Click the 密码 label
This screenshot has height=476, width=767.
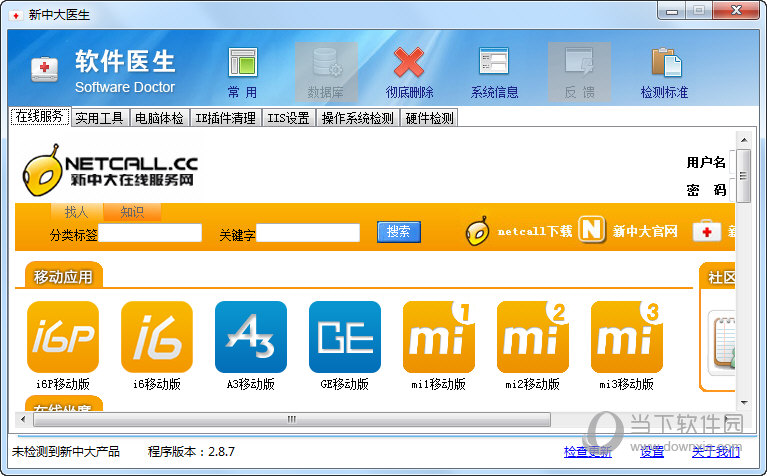tap(706, 190)
